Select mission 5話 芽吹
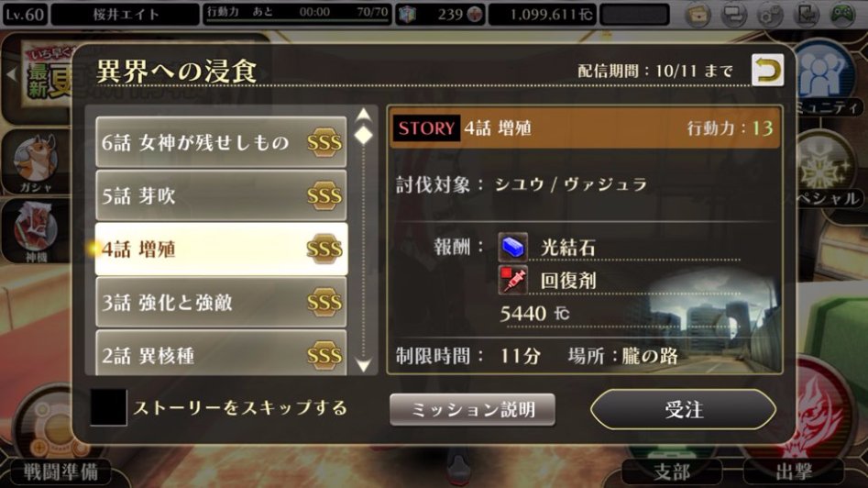The height and width of the screenshot is (488, 868). click(221, 195)
